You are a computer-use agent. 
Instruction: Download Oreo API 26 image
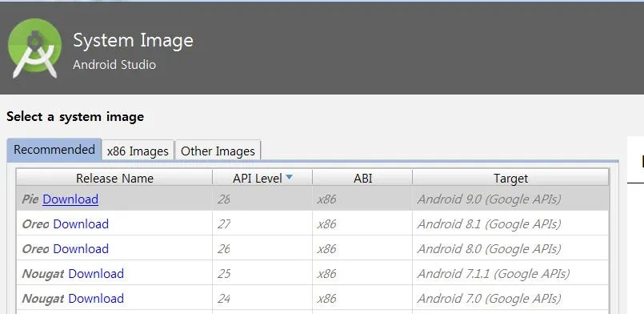[81, 248]
